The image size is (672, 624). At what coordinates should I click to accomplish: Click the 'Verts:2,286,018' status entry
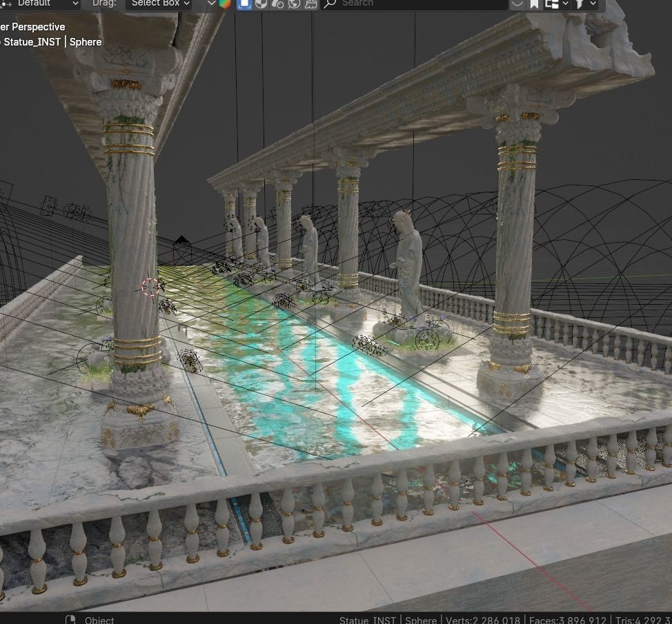(482, 620)
